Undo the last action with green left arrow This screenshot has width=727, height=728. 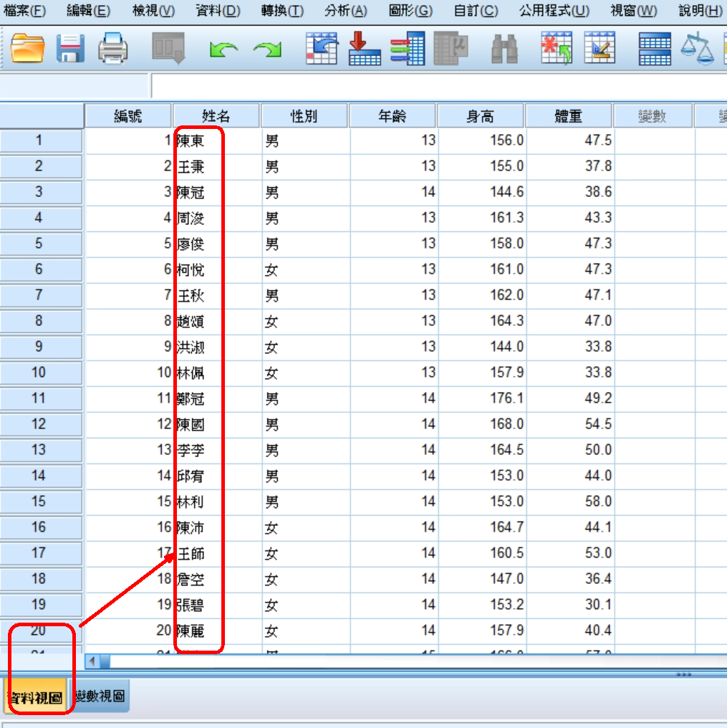223,50
